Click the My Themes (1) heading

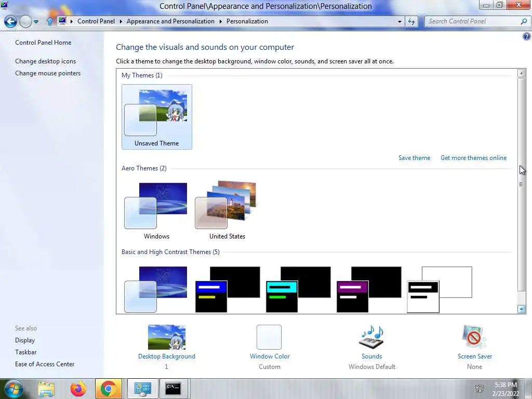[x=142, y=75]
